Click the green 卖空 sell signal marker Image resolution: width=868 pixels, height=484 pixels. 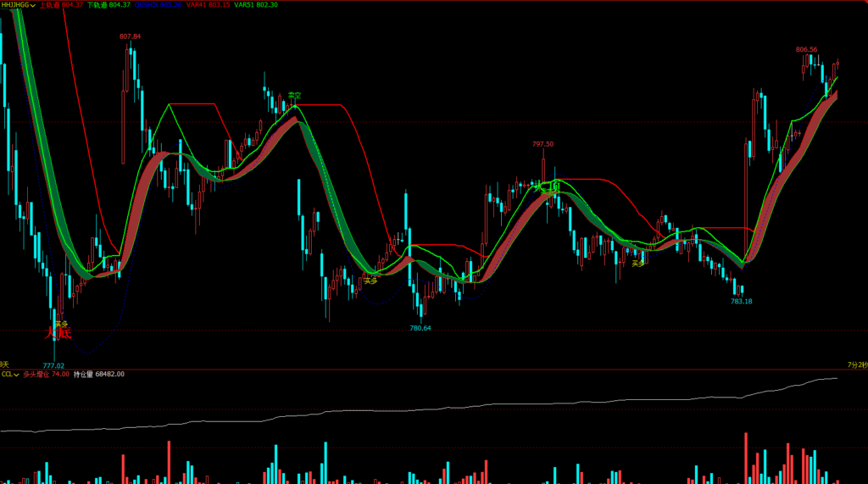294,96
